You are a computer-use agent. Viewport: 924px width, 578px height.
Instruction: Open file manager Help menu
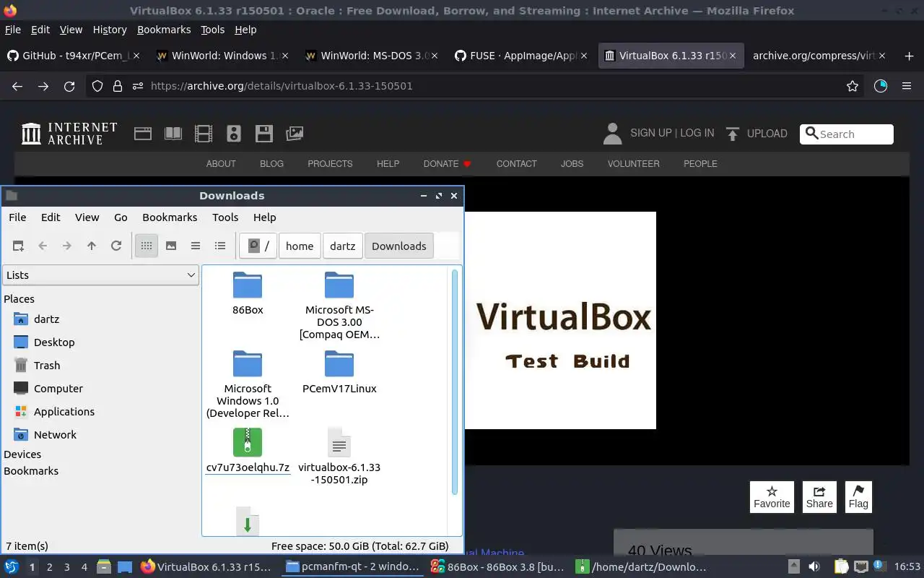(264, 217)
